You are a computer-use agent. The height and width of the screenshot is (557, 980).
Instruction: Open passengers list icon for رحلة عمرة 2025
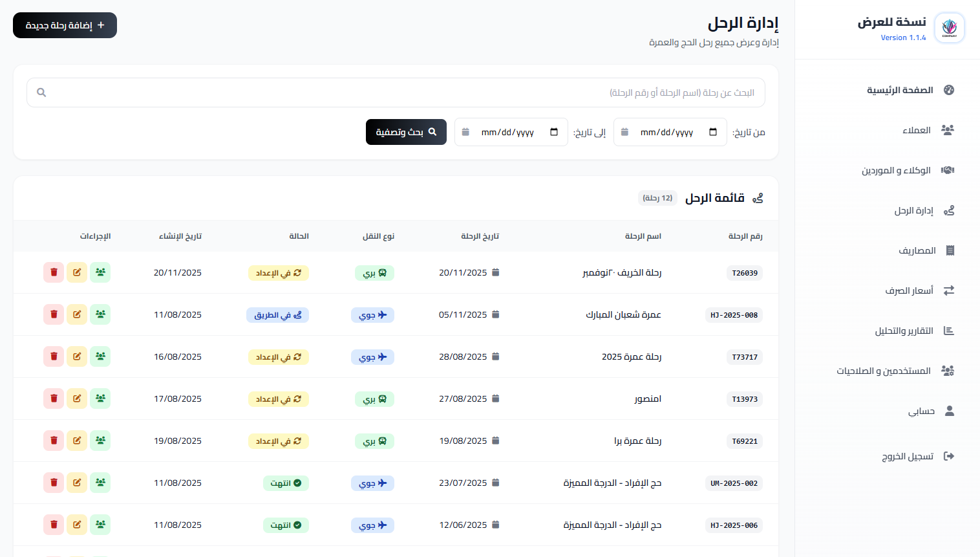point(100,356)
